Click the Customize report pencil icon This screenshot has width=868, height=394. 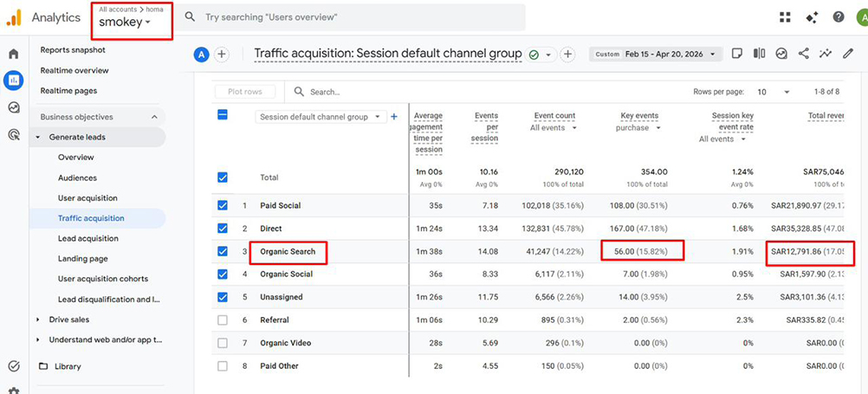tap(848, 54)
